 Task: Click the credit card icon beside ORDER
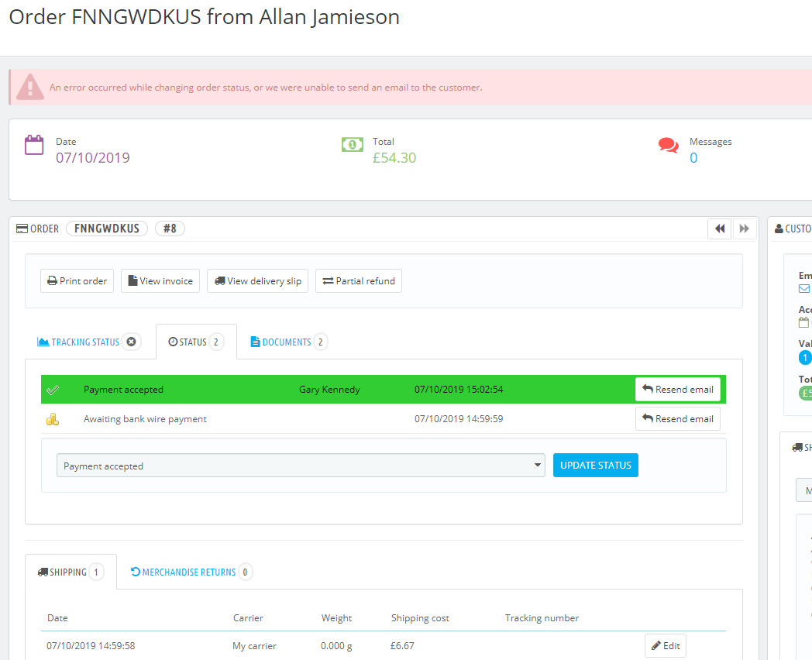coord(22,229)
